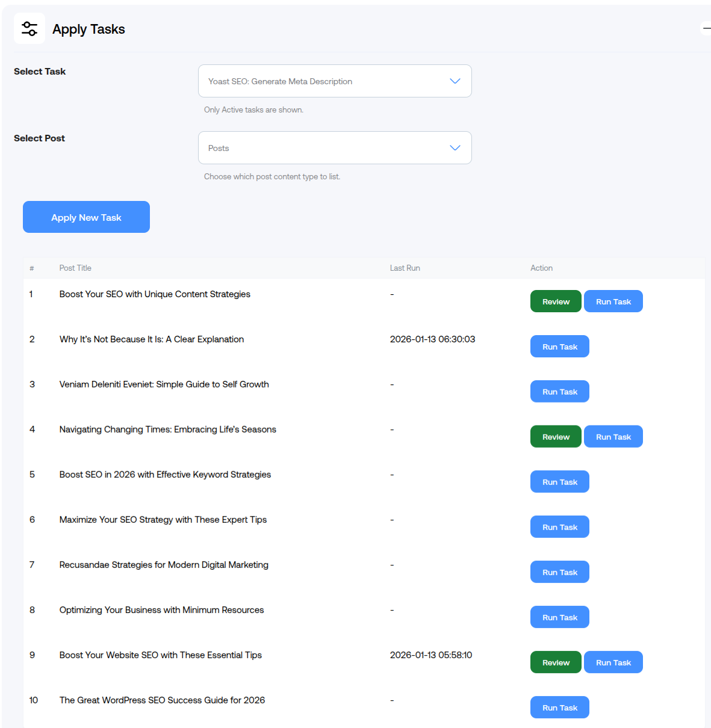The width and height of the screenshot is (711, 728).
Task: Run task for Maximize Your SEO Strategy post
Action: (559, 527)
